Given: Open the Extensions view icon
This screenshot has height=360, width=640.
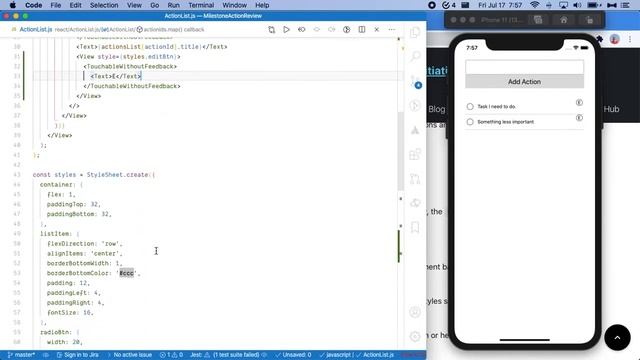Looking at the screenshot, I should pos(415,154).
